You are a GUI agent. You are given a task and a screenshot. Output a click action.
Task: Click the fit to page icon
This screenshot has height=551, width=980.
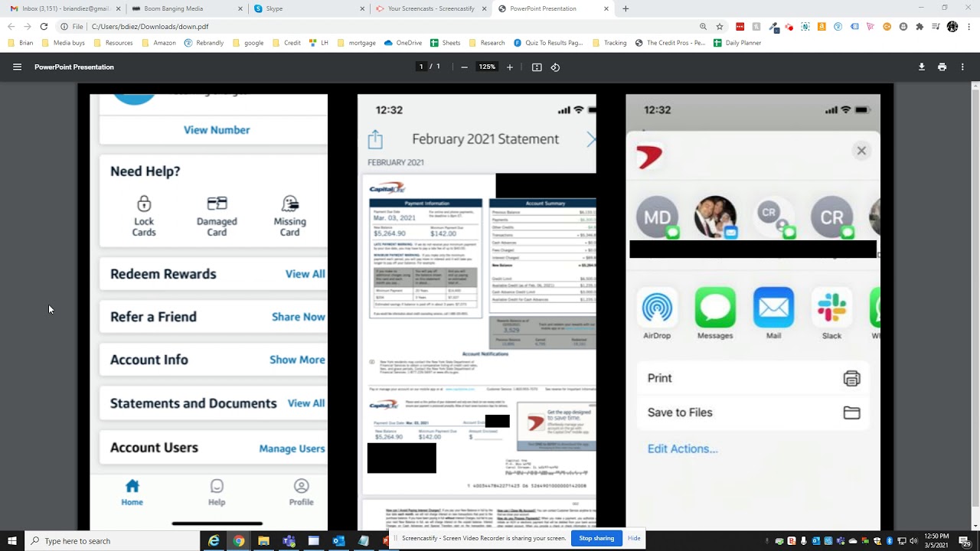537,67
